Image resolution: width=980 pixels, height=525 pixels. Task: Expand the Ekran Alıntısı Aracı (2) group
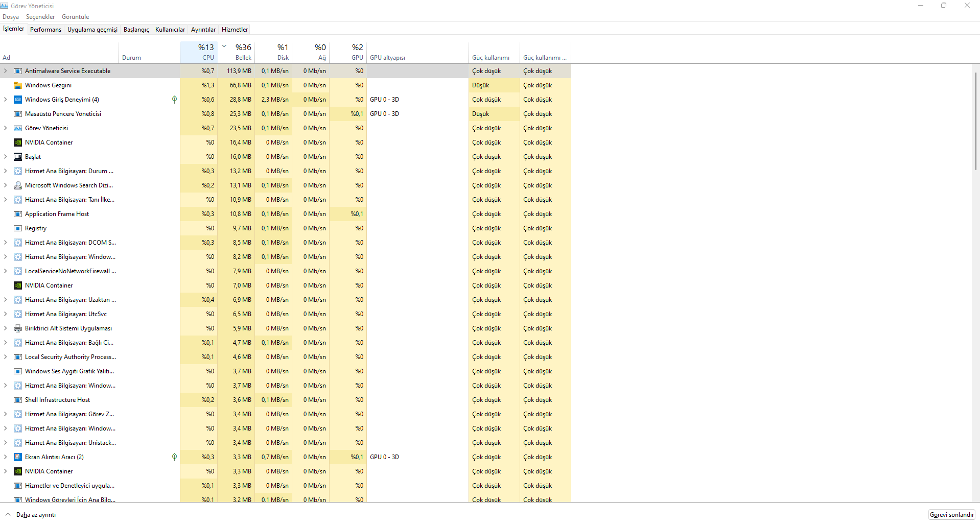click(x=6, y=457)
